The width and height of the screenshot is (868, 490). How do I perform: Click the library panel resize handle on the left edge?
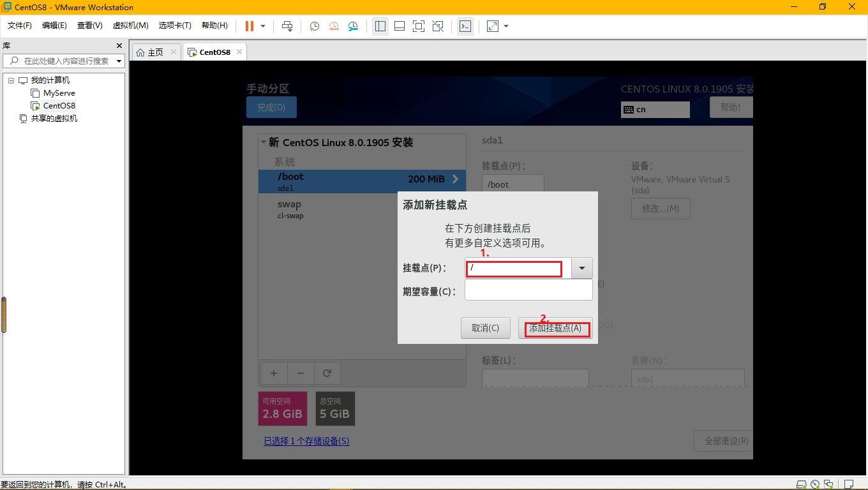(x=3, y=315)
